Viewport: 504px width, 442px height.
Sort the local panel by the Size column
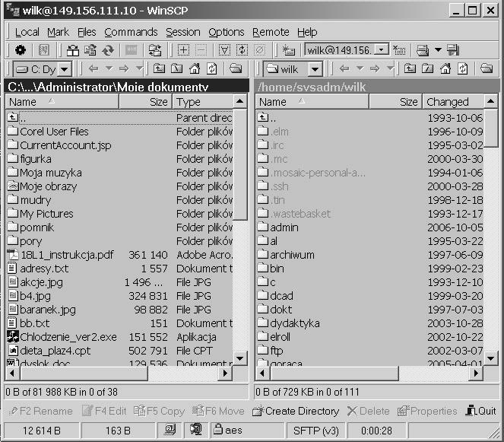pyautogui.click(x=145, y=102)
